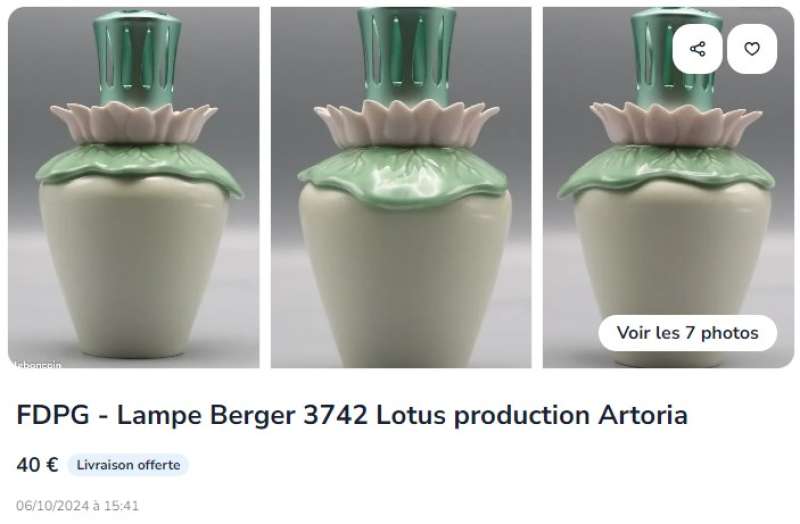Click the pink lotus petals in first photo
This screenshot has width=800, height=524.
134,122
